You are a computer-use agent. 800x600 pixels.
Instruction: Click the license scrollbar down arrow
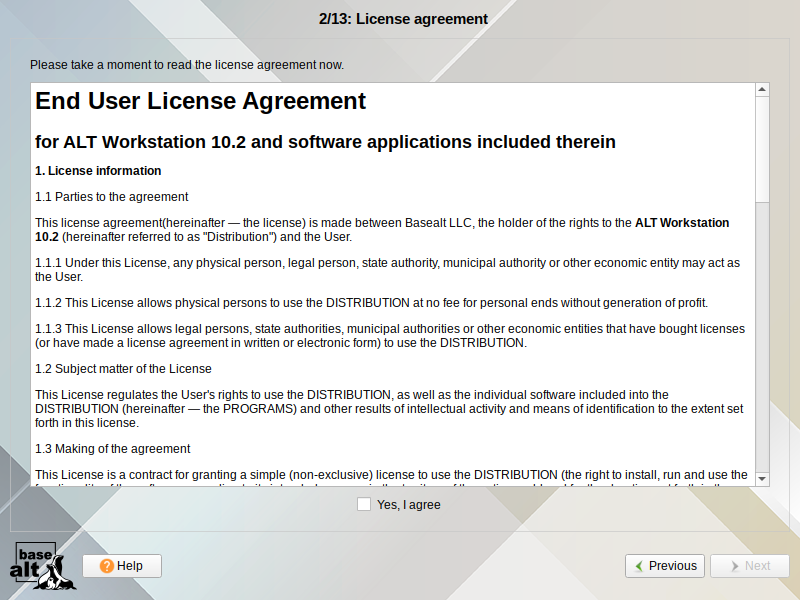point(762,479)
